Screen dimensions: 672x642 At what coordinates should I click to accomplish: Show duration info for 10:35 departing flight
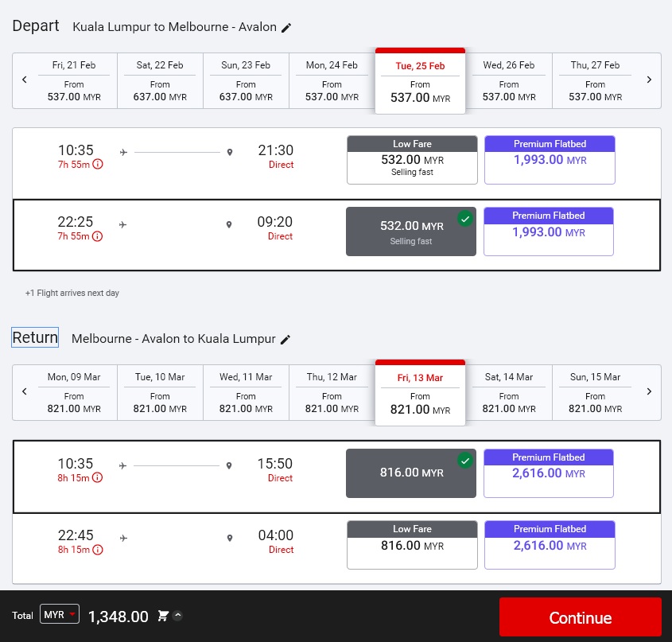point(98,165)
